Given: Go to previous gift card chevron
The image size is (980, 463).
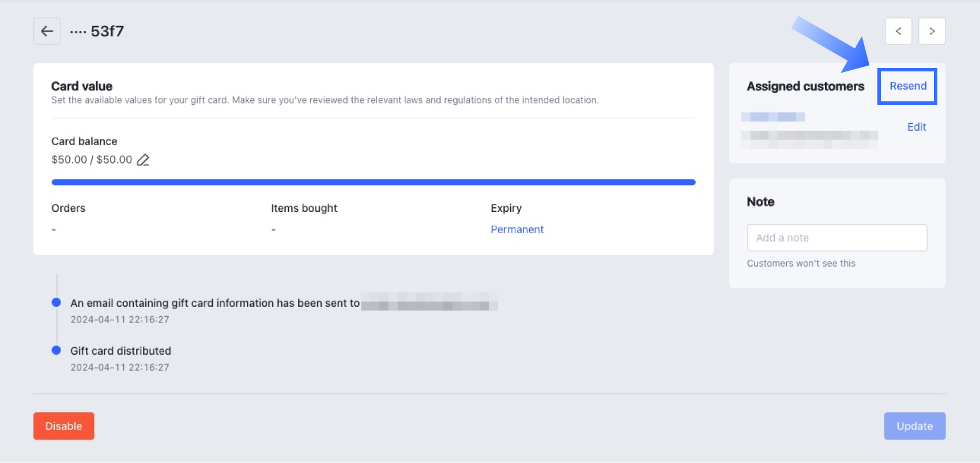Looking at the screenshot, I should (x=898, y=31).
